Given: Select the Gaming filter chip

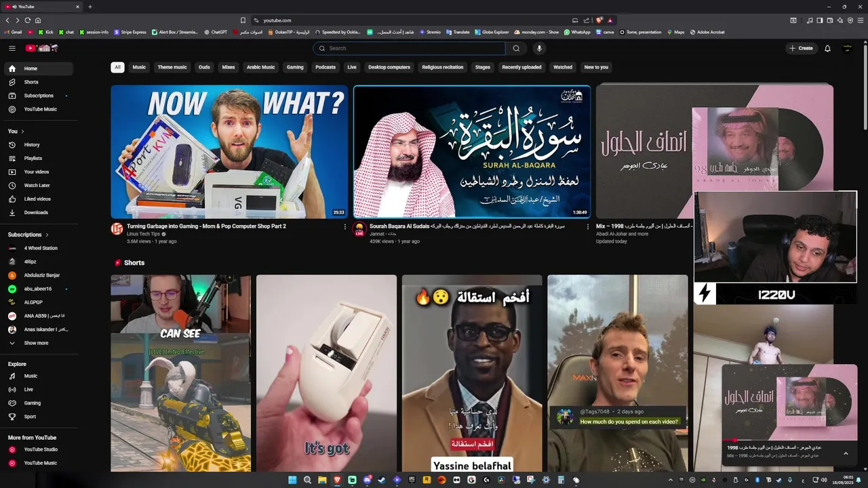Looking at the screenshot, I should (295, 67).
